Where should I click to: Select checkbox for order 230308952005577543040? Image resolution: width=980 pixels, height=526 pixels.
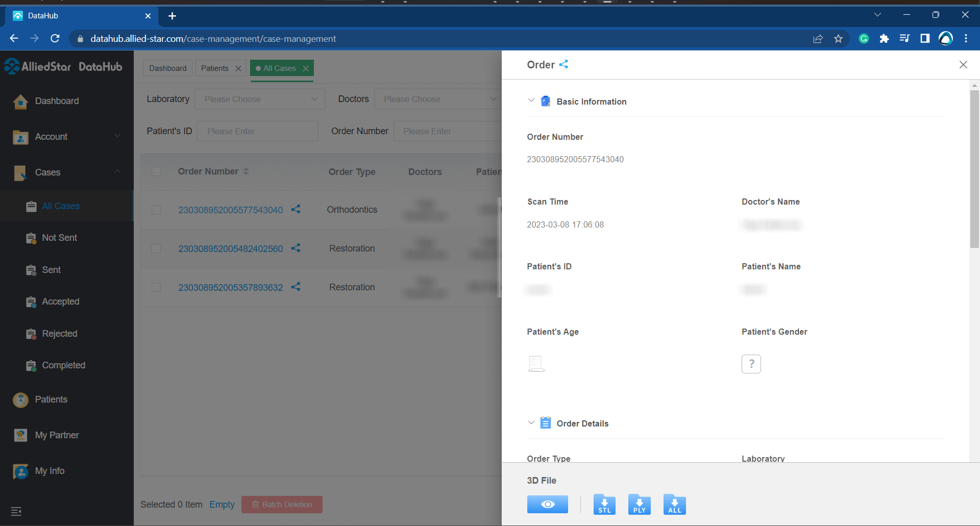pos(157,210)
